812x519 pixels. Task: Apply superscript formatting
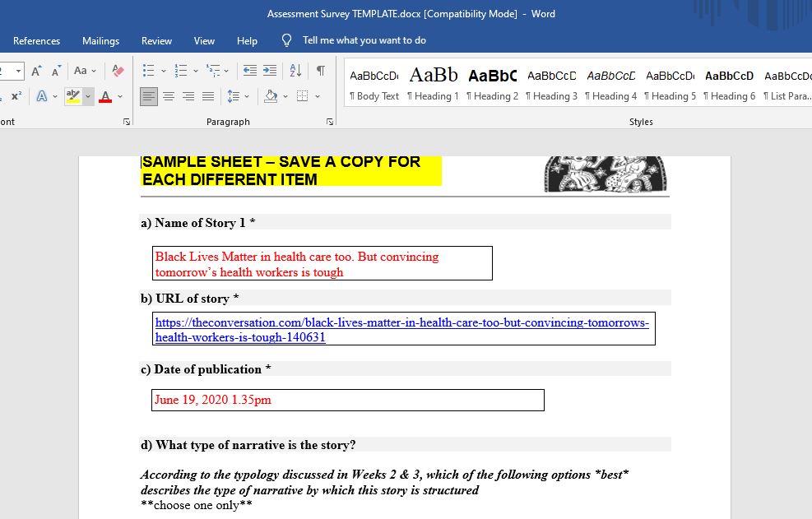coord(16,96)
